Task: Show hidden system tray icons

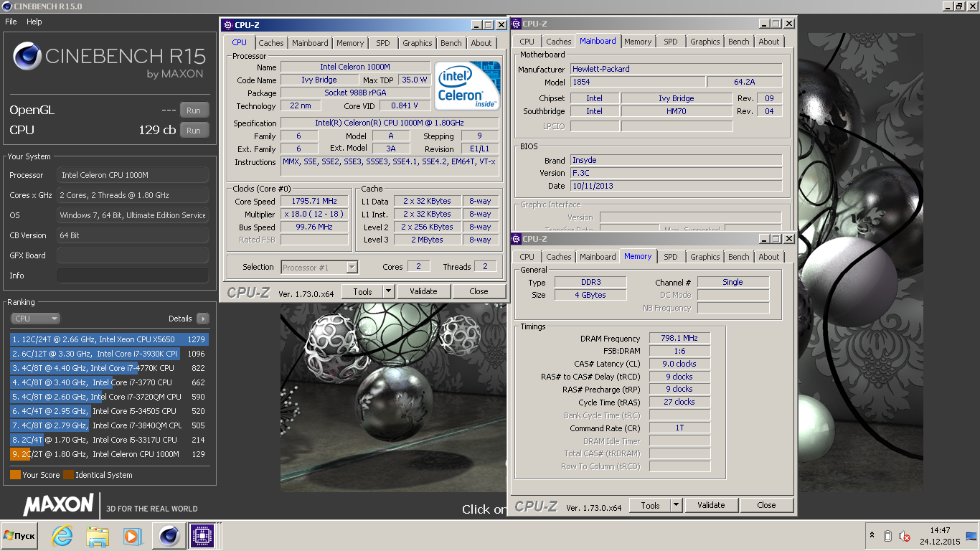Action: (x=872, y=536)
